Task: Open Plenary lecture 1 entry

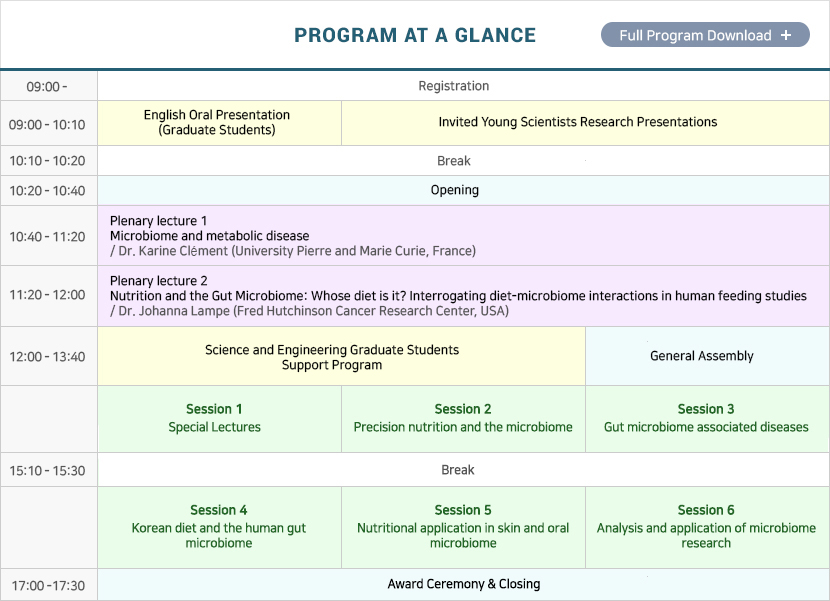Action: [463, 236]
